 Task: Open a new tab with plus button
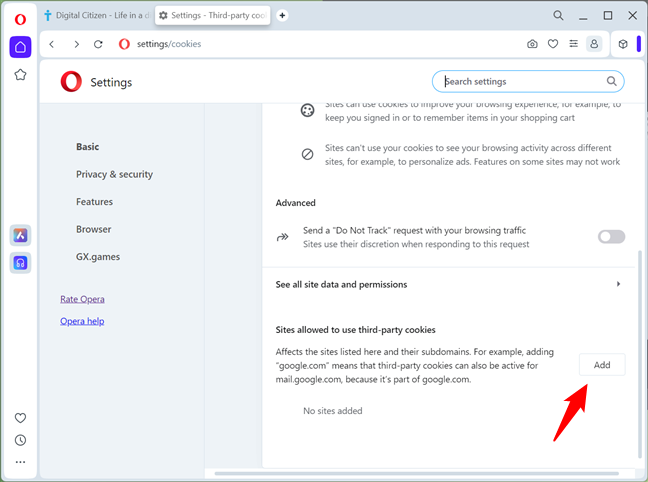coord(282,15)
